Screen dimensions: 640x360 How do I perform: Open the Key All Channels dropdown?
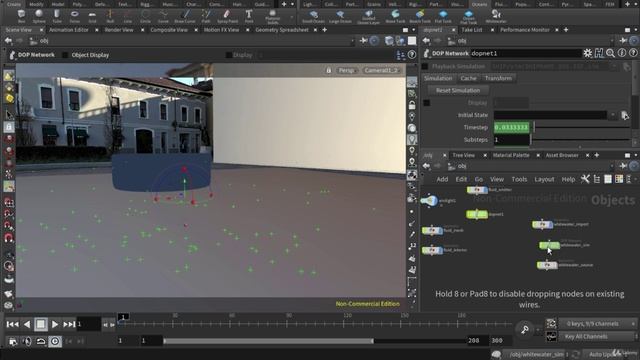[597, 337]
